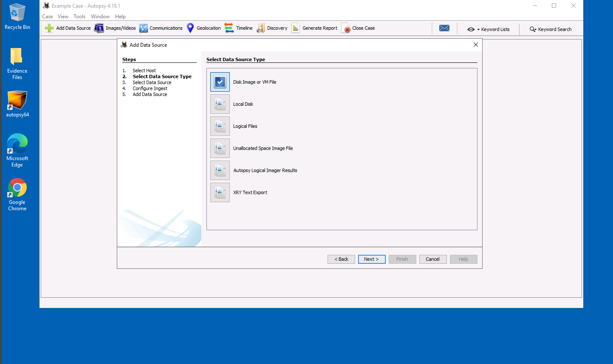Click the envelope message icon
This screenshot has height=364, width=613.
pyautogui.click(x=444, y=28)
